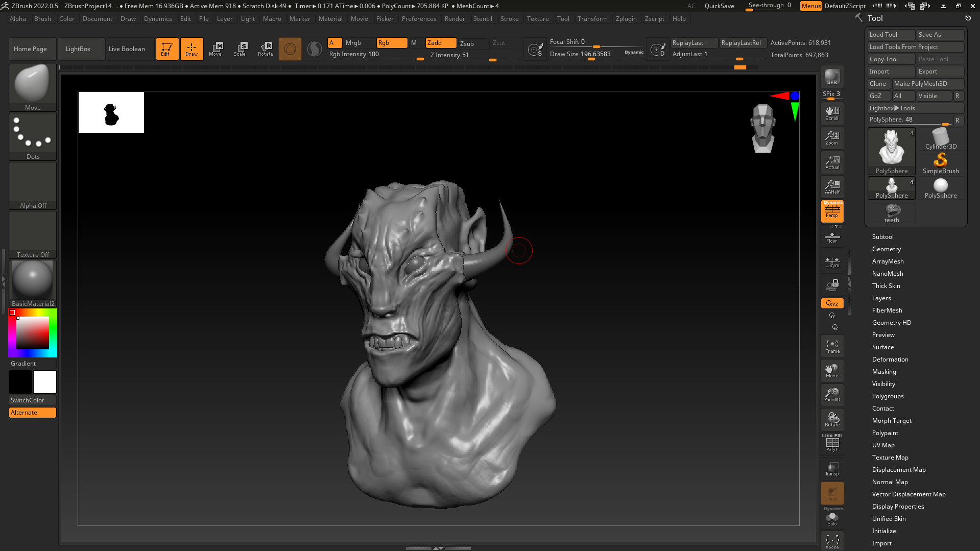
Task: Expand the Subtool section
Action: (x=882, y=237)
